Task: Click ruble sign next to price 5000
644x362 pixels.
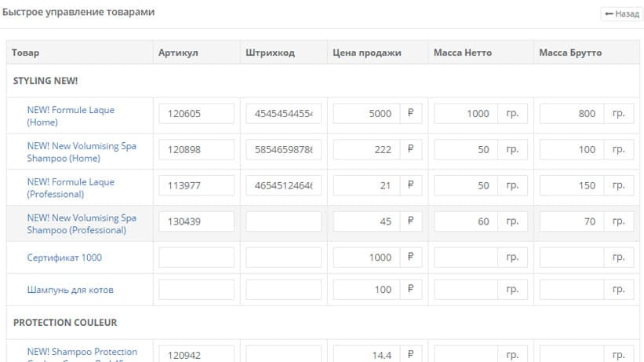Action: [411, 114]
